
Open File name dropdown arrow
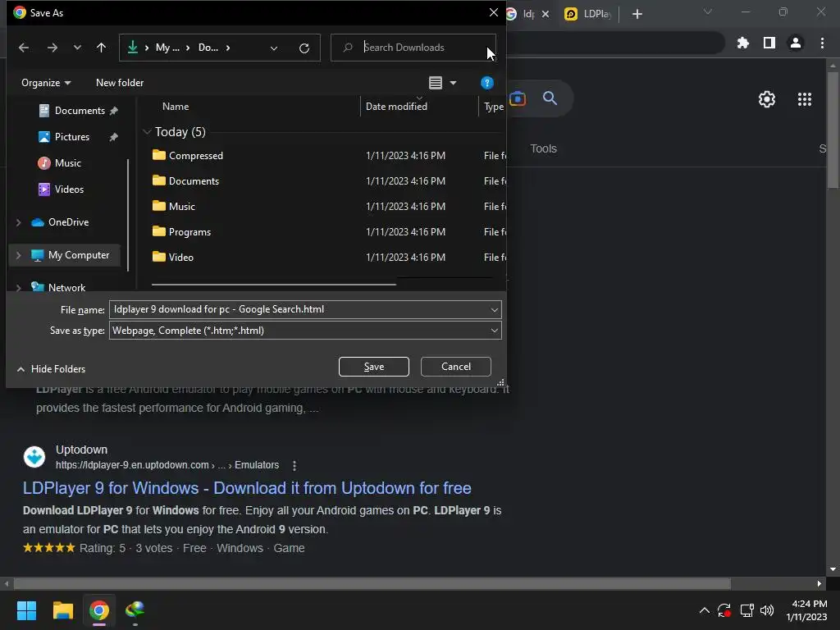pyautogui.click(x=495, y=309)
